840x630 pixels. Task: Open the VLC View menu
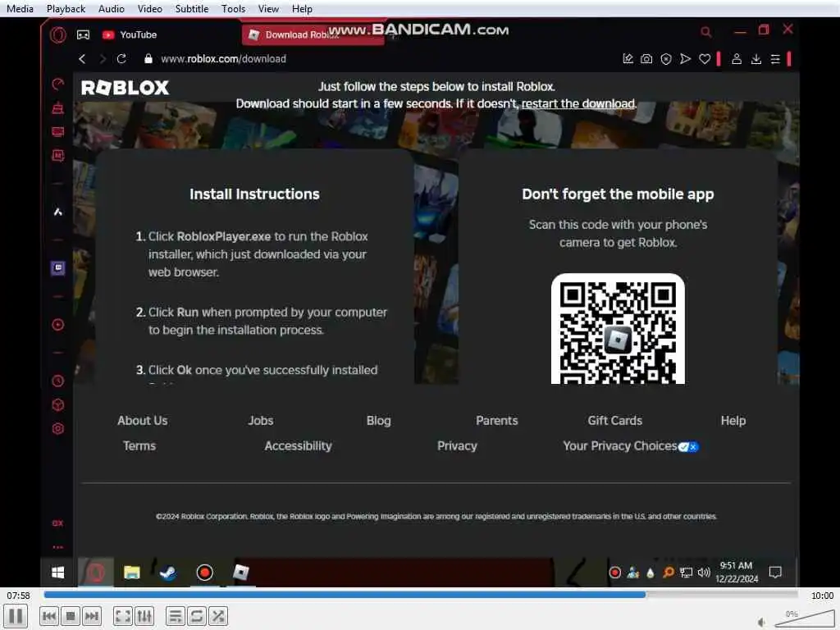point(268,8)
